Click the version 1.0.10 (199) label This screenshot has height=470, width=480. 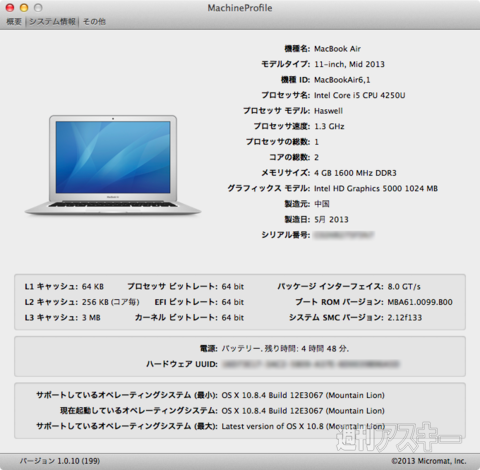(x=60, y=461)
